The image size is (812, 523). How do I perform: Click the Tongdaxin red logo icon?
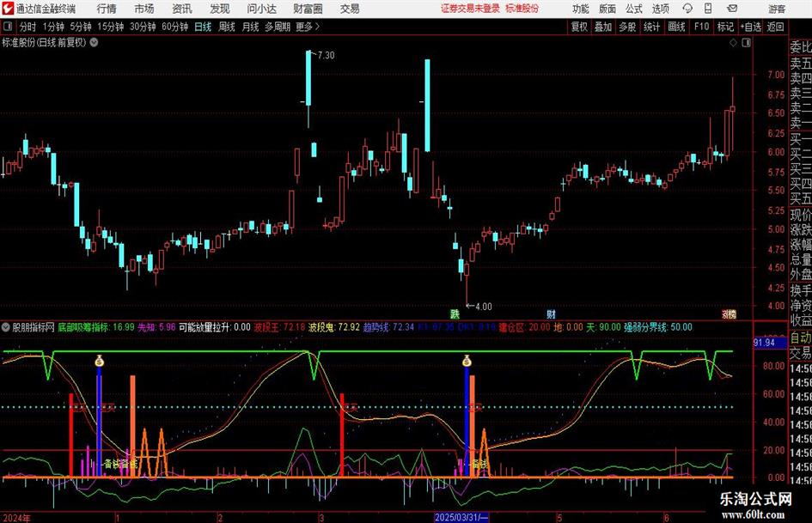coord(8,9)
